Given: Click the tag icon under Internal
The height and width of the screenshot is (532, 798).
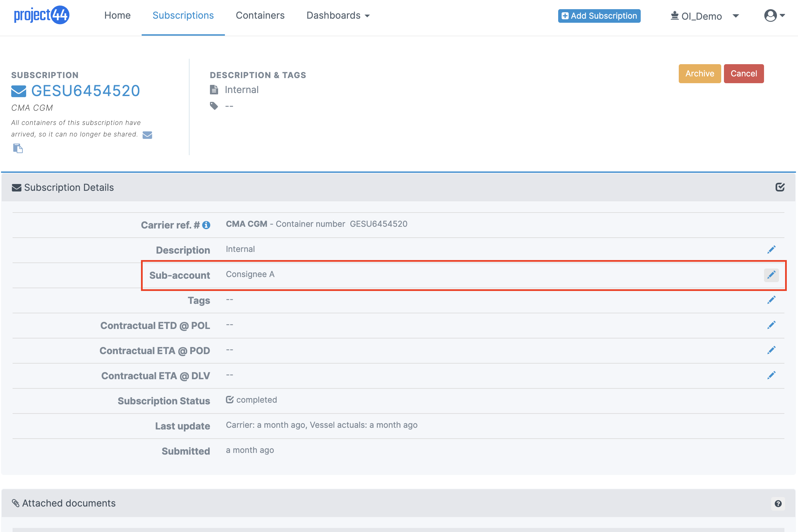Looking at the screenshot, I should [214, 106].
